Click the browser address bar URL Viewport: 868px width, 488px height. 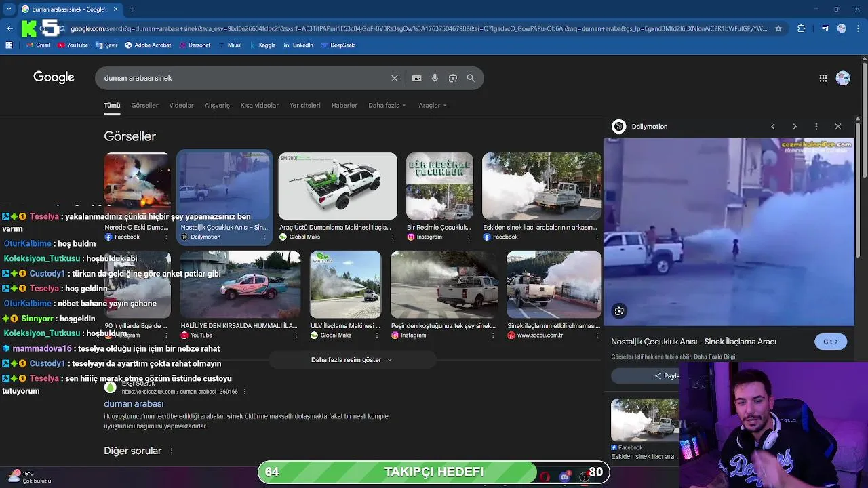pyautogui.click(x=418, y=28)
